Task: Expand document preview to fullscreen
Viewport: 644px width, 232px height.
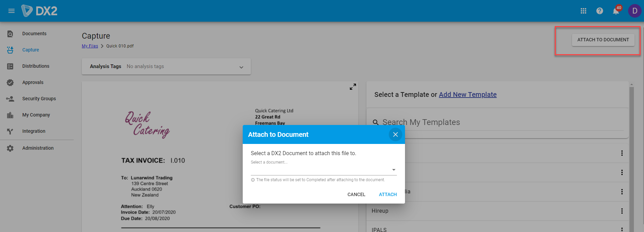Action: [353, 87]
